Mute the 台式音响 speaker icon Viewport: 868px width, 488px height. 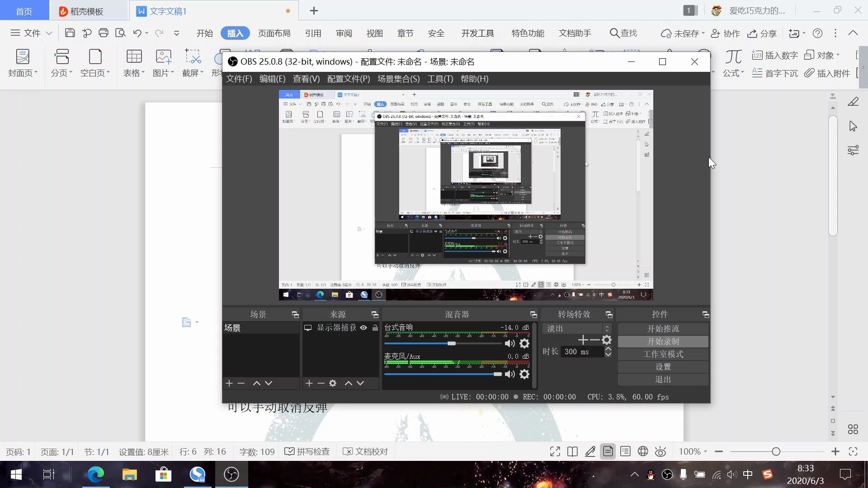coord(509,343)
